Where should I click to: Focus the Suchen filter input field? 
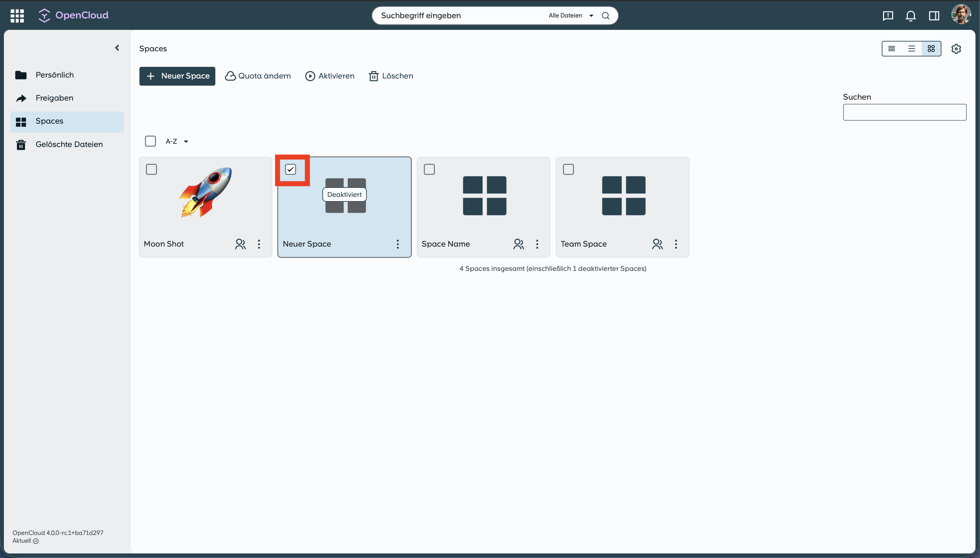(x=904, y=112)
